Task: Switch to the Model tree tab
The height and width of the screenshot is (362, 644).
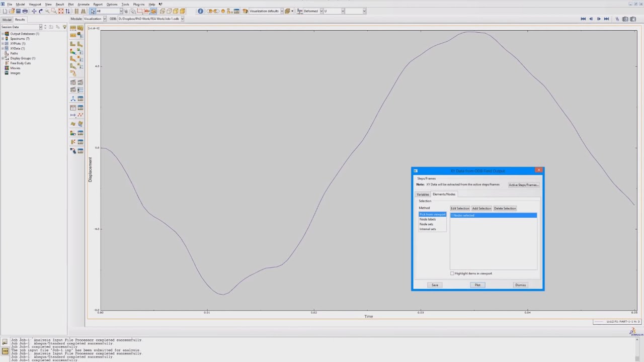Action: click(7, 20)
